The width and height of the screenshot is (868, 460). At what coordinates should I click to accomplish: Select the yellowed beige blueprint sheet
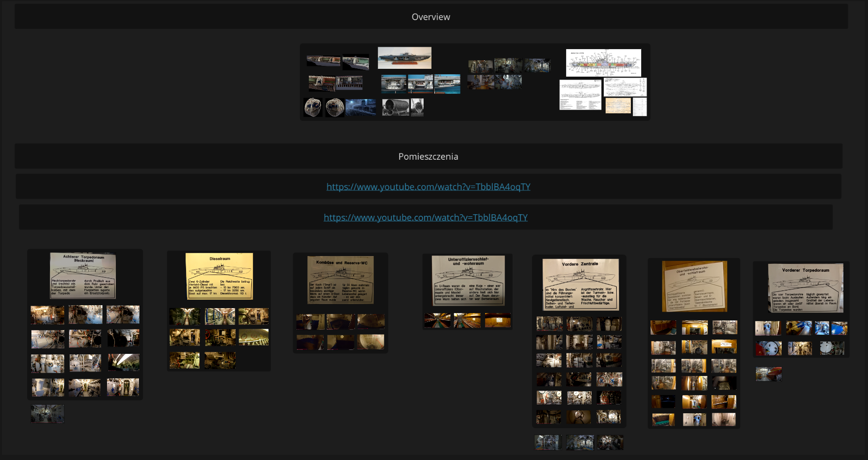coord(618,106)
